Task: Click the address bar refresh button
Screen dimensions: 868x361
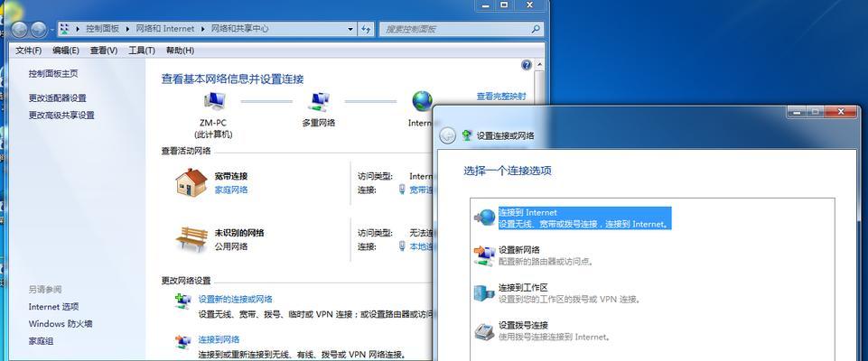Action: (366, 29)
